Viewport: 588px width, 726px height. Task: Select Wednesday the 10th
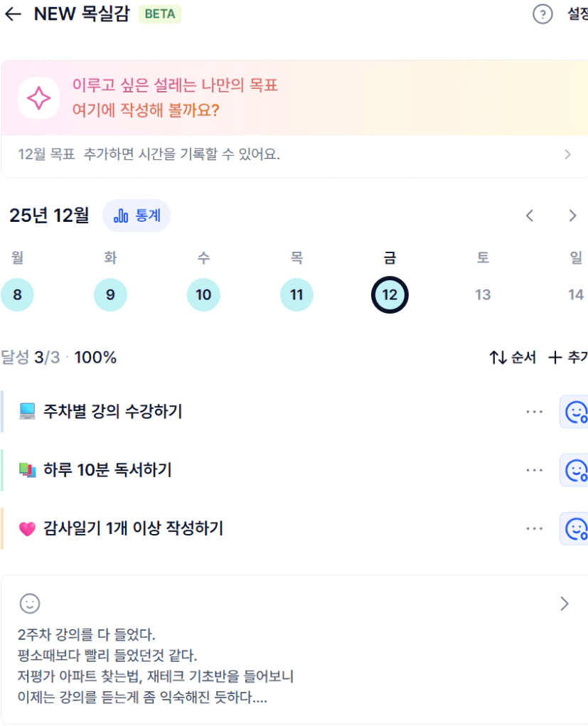tap(203, 294)
